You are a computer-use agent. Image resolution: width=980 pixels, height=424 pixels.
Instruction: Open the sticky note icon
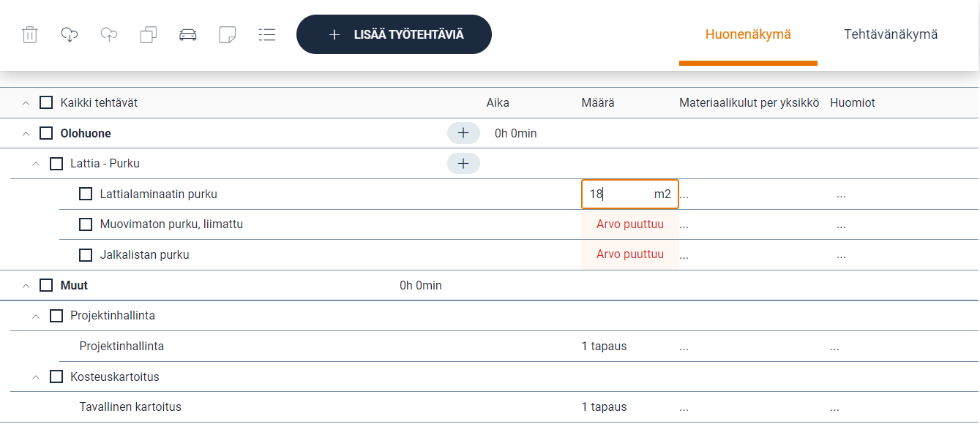point(228,35)
